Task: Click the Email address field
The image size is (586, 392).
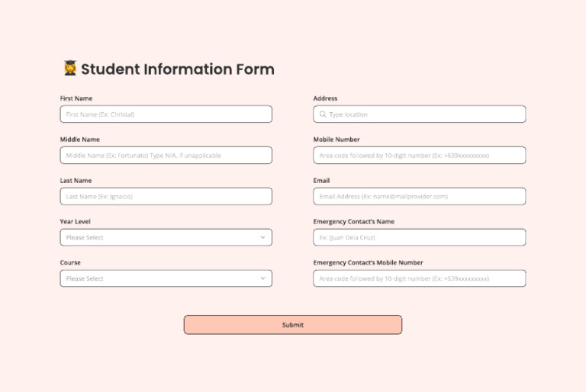Action: coord(419,197)
